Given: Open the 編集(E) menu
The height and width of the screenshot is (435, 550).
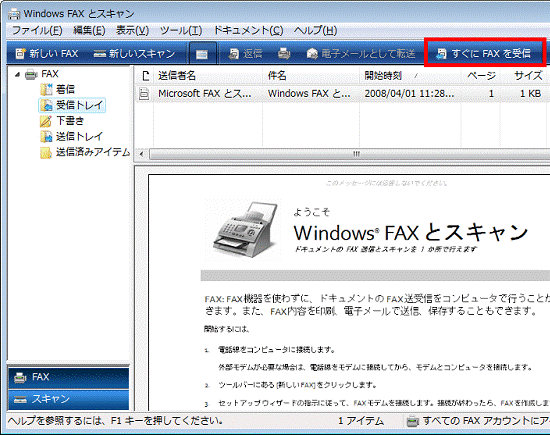Looking at the screenshot, I should click(x=89, y=31).
